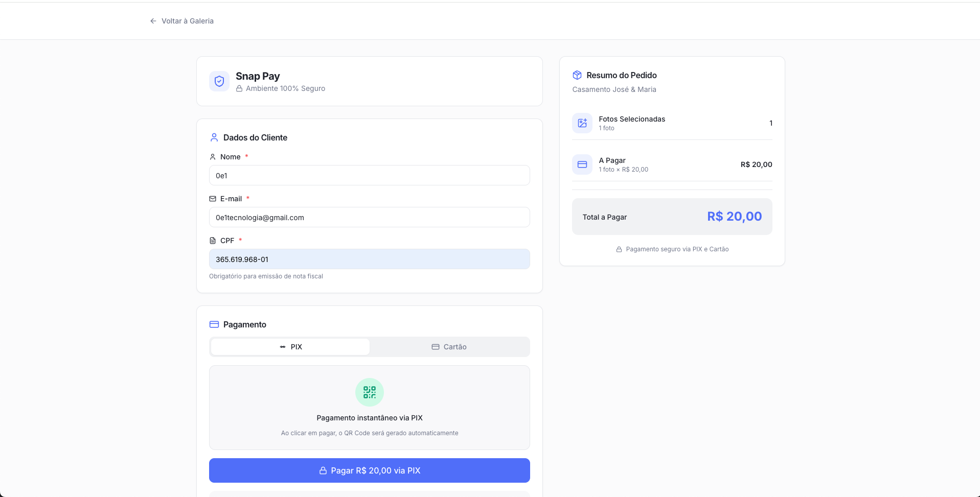Click Obrigatório para emissão de nota fiscal text
The image size is (980, 497).
click(x=266, y=276)
